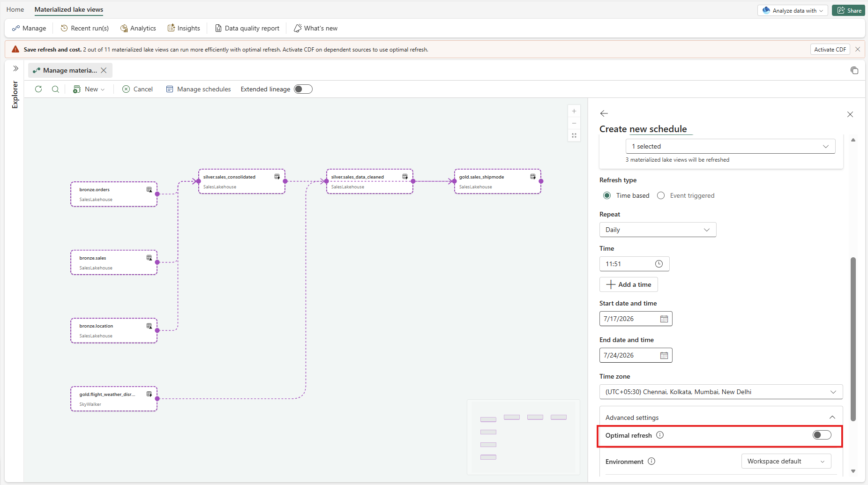Screen dimensions: 868x485
Task: Expand the Explorer pane chevron
Action: tap(15, 68)
